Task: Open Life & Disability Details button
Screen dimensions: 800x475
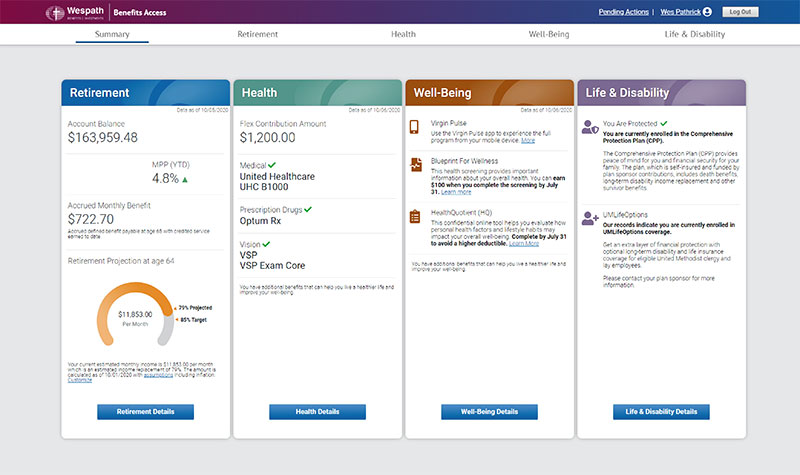Action: tap(661, 412)
